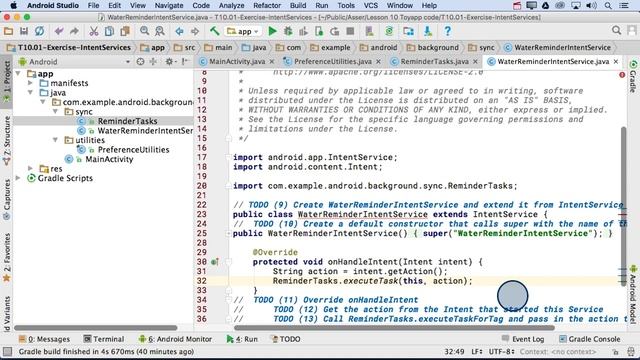The image size is (640, 360).
Task: Click the green Run app button
Action: pyautogui.click(x=272, y=31)
